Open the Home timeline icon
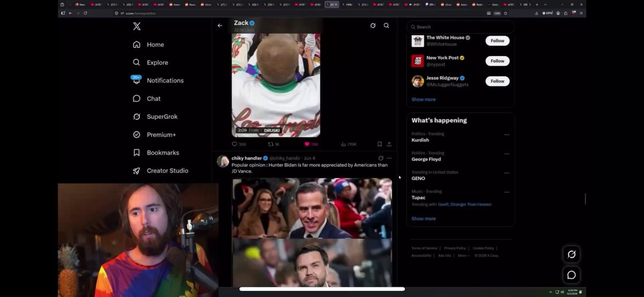The height and width of the screenshot is (297, 644). pyautogui.click(x=136, y=44)
